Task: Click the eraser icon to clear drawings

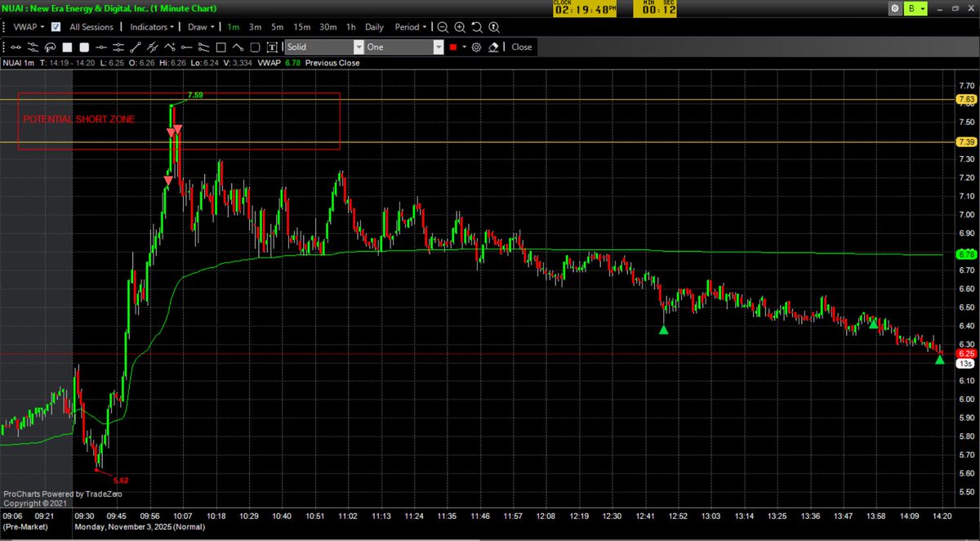Action: 493,47
